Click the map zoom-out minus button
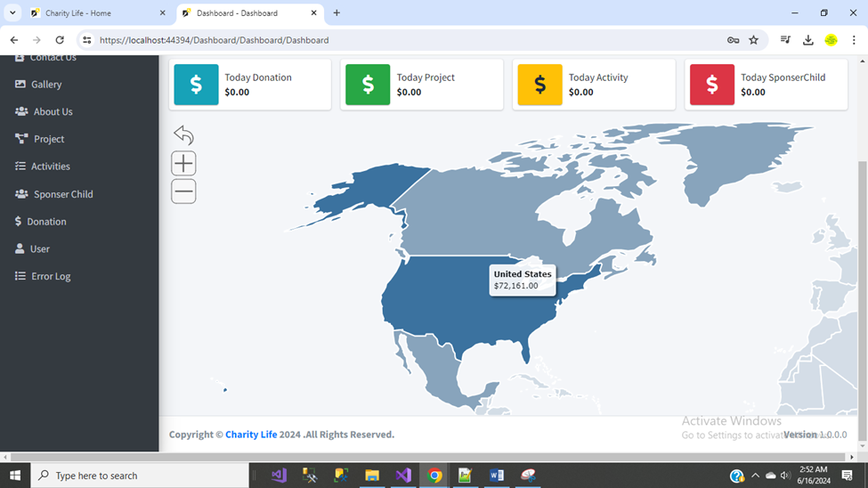Image resolution: width=868 pixels, height=488 pixels. (x=183, y=191)
